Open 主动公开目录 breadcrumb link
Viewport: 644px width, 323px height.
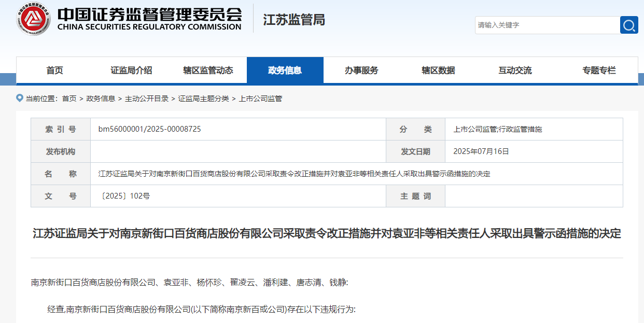[147, 99]
